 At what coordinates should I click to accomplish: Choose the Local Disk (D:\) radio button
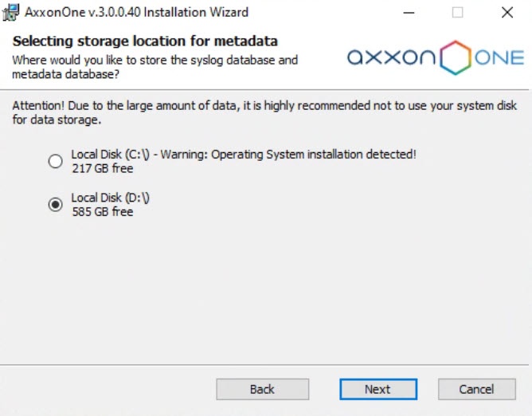coord(56,205)
